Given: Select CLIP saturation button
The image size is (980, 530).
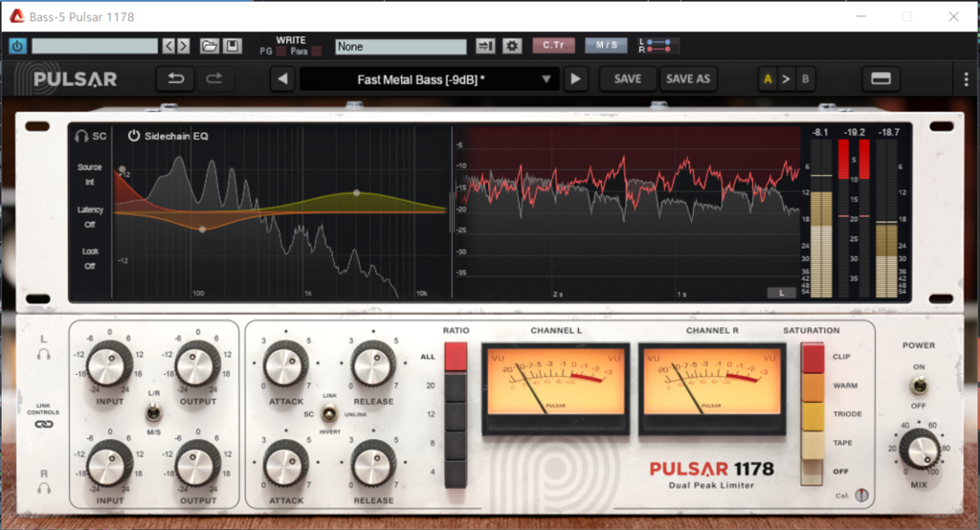Looking at the screenshot, I should 813,358.
